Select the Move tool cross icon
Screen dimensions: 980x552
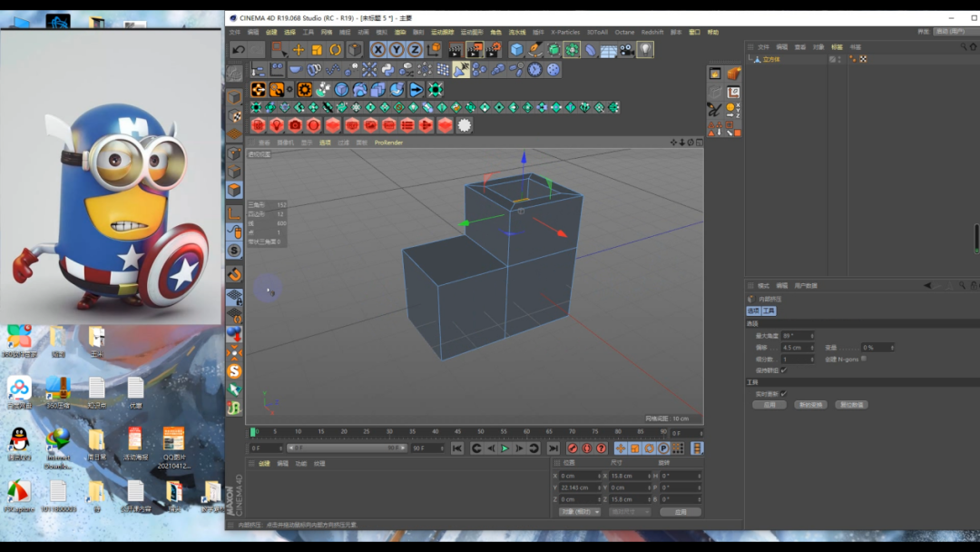(x=299, y=49)
